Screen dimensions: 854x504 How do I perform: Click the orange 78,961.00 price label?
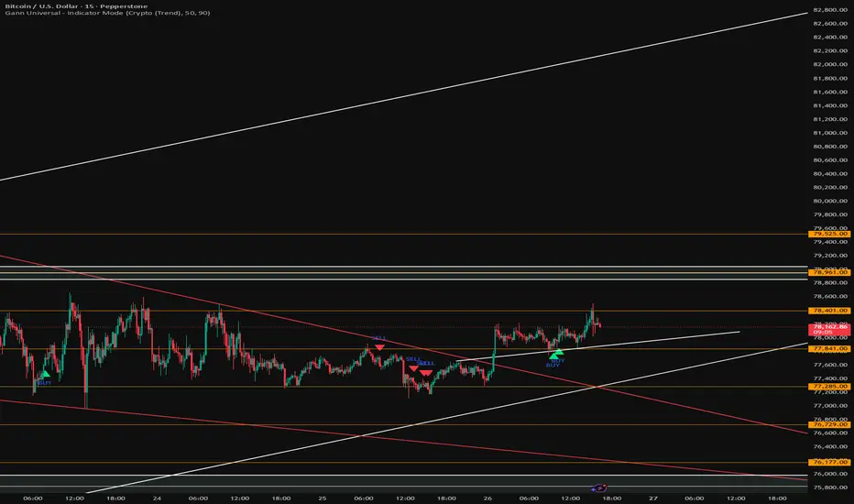(829, 272)
